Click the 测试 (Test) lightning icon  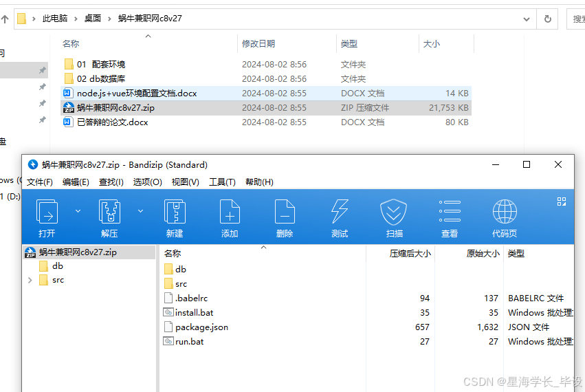pyautogui.click(x=340, y=212)
